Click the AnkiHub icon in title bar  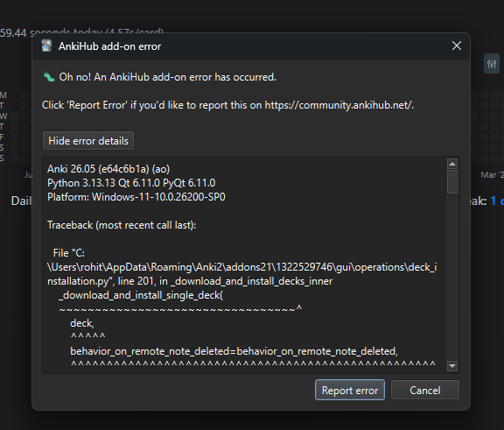[47, 46]
